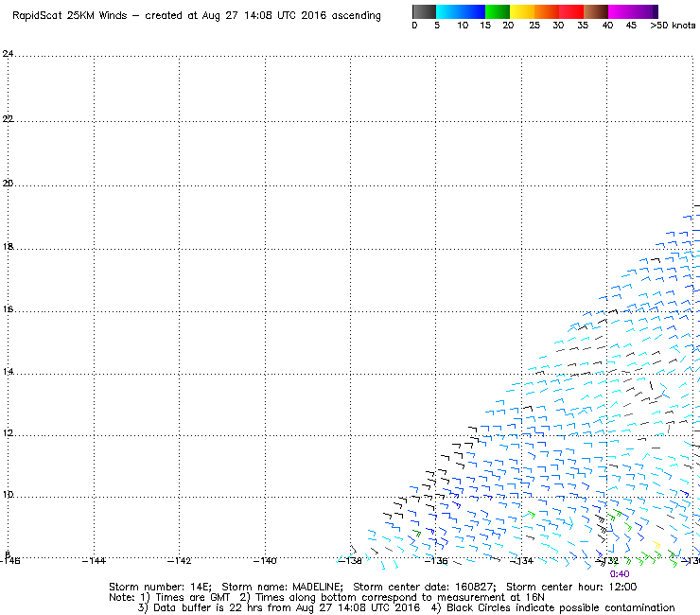
Task: Click the latitude axis label '24'
Action: (8, 54)
